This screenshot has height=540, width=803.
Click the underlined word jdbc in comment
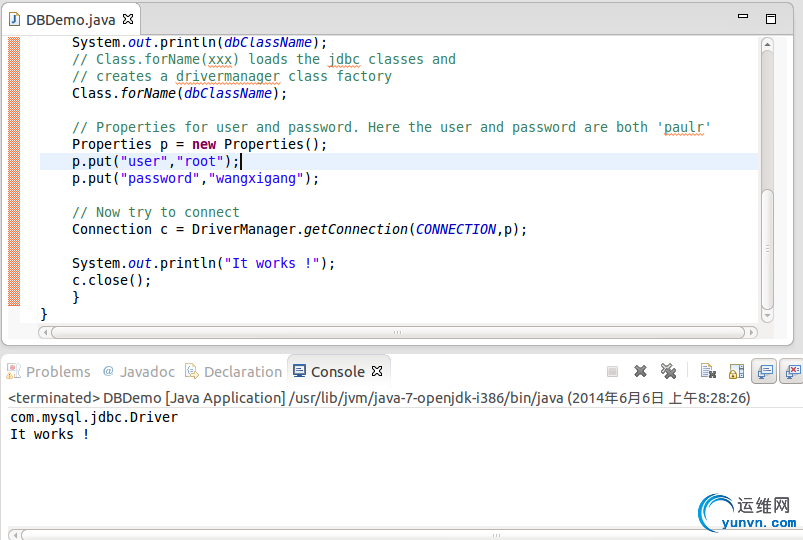point(344,59)
